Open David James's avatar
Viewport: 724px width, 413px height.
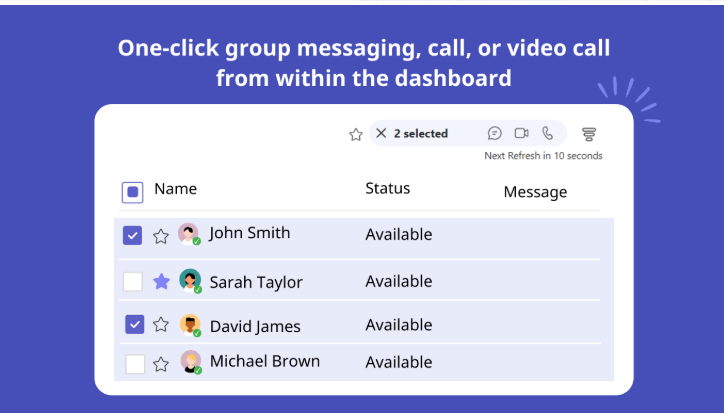[x=190, y=325]
